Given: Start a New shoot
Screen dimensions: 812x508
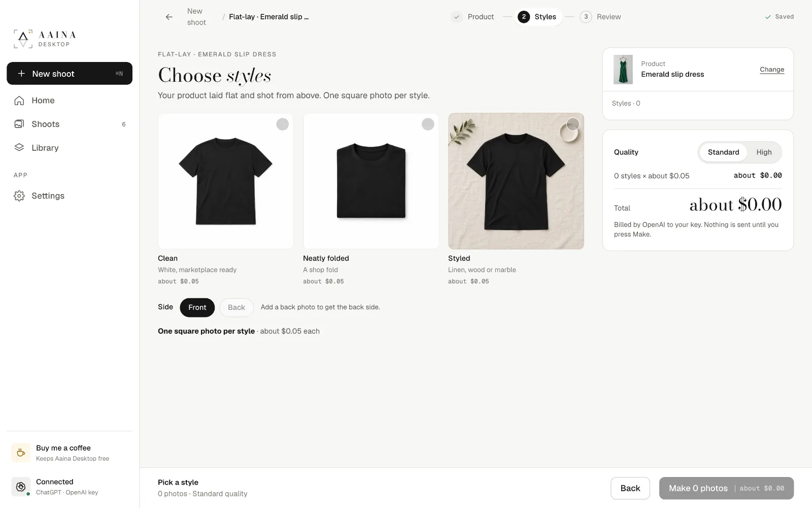Looking at the screenshot, I should [x=70, y=74].
